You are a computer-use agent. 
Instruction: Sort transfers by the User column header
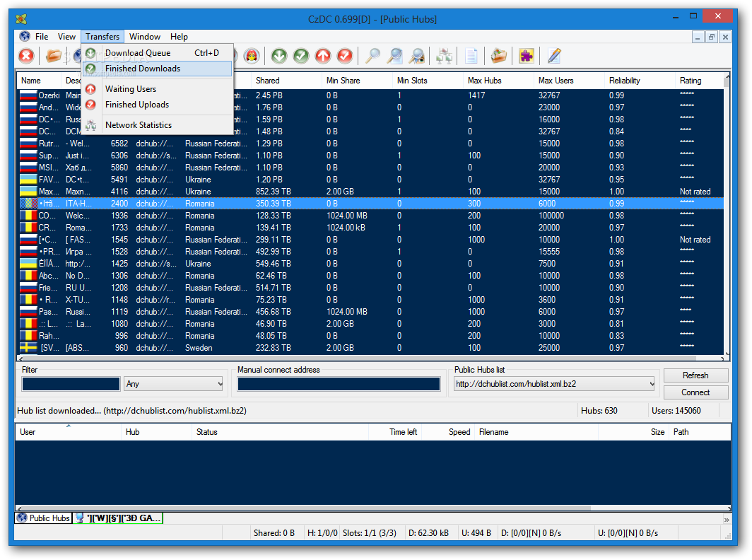coord(69,432)
